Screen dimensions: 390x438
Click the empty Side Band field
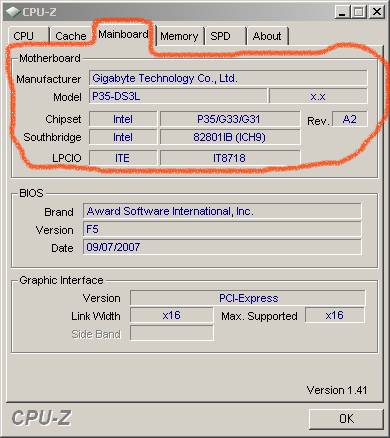tap(172, 333)
